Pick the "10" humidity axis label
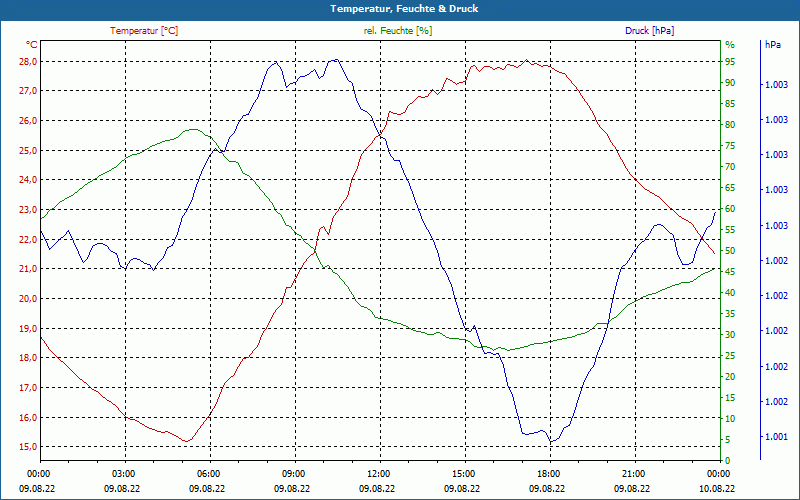This screenshot has width=800, height=500. 730,419
